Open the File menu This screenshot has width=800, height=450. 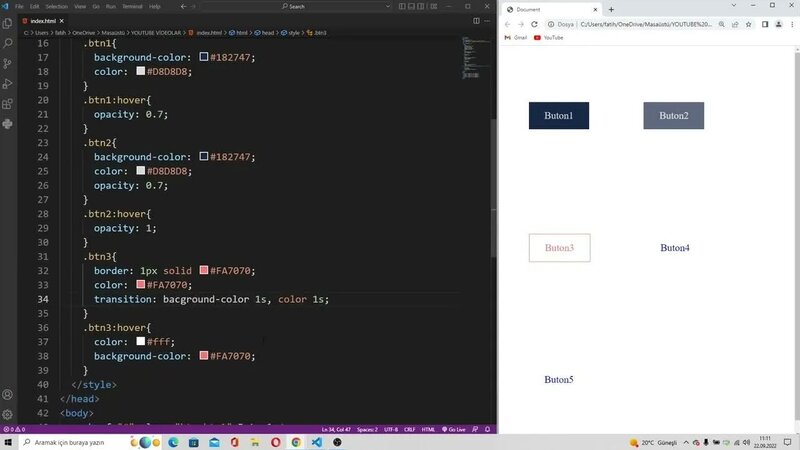[19, 6]
